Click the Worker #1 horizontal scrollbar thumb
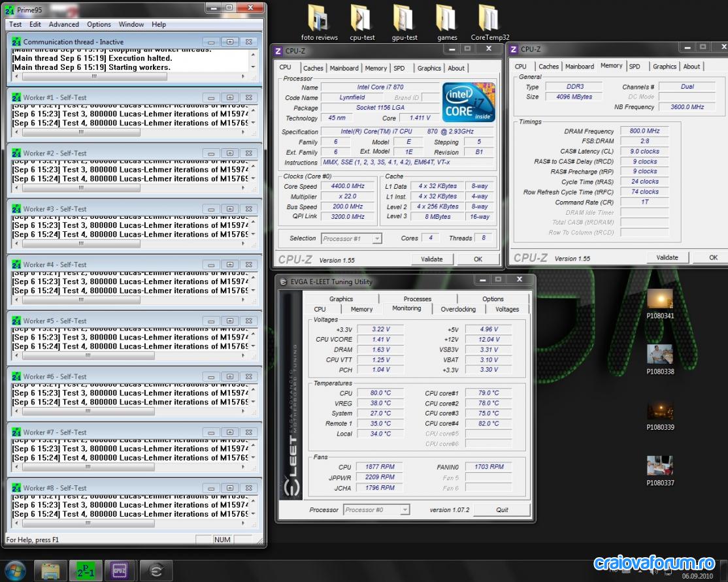 81,132
